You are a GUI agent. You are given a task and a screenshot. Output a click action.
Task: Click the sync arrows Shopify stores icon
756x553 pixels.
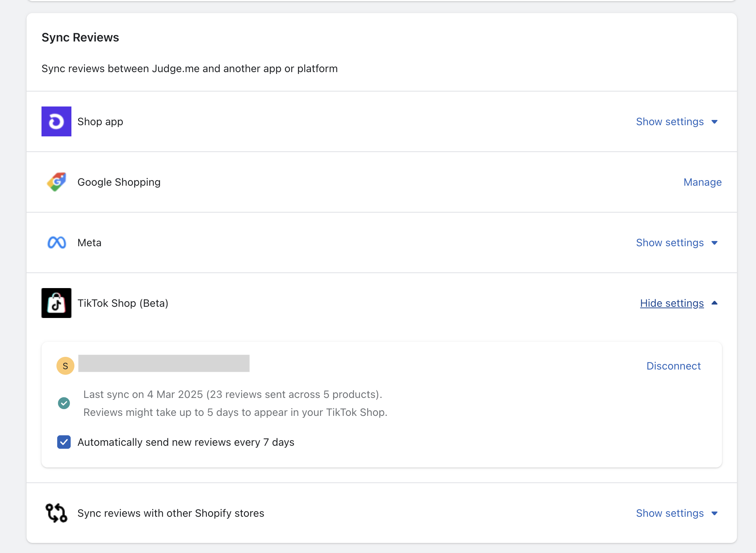coord(56,513)
